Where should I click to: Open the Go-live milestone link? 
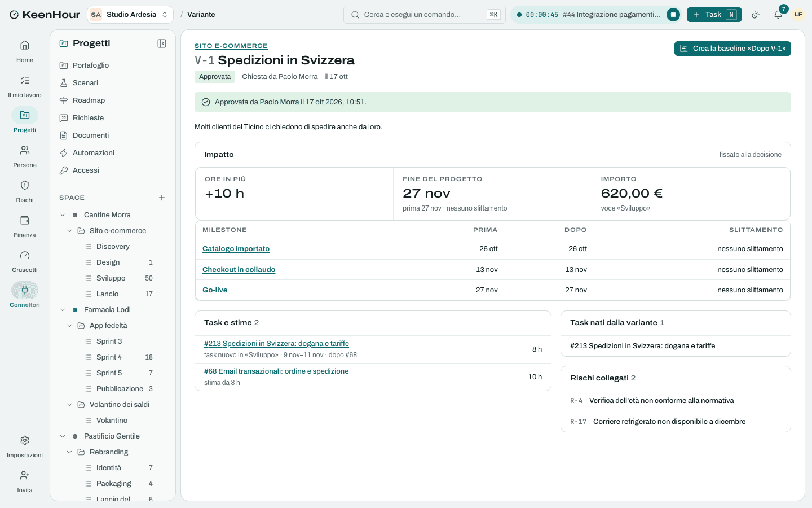215,290
